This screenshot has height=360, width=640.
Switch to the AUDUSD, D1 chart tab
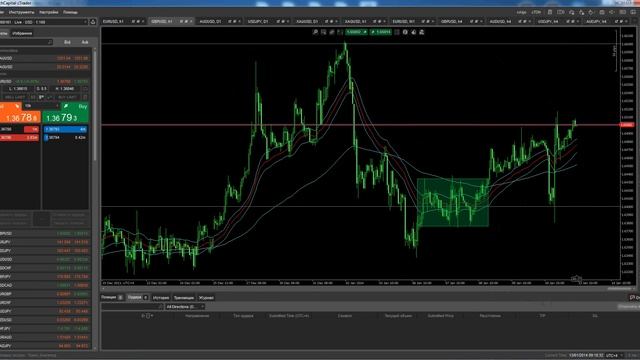210,21
